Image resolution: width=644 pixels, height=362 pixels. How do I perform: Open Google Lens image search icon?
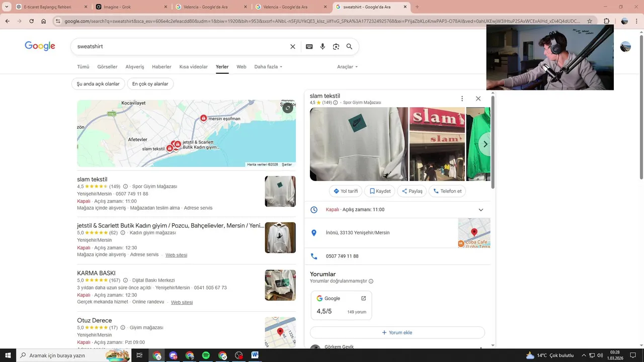[336, 46]
